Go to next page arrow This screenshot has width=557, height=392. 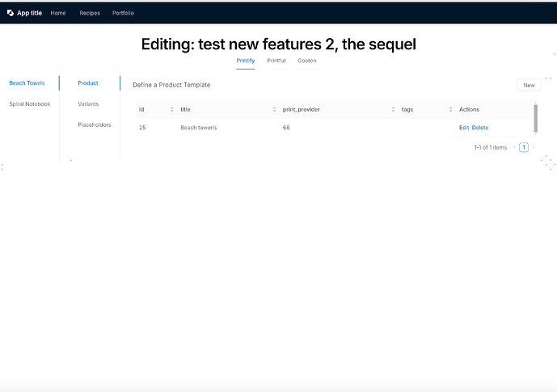533,147
